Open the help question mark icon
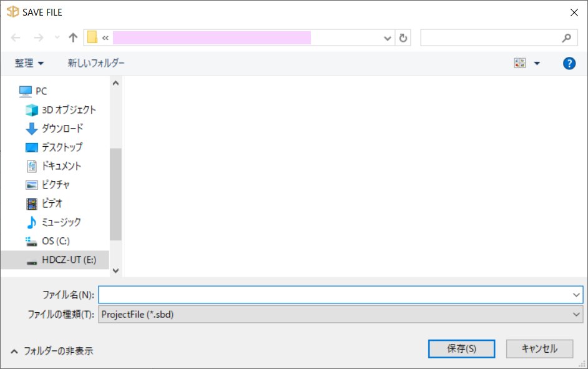The image size is (588, 369). [x=569, y=63]
